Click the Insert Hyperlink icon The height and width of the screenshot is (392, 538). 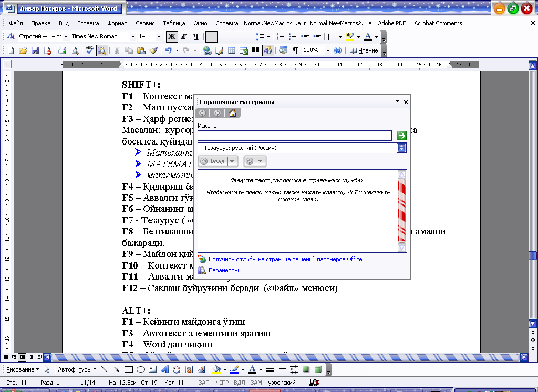point(207,50)
